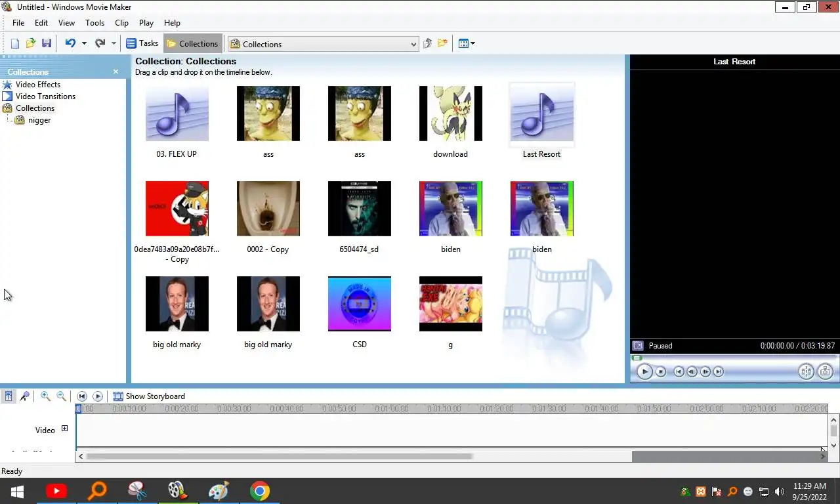Open the View menu
The height and width of the screenshot is (504, 840).
(x=66, y=22)
